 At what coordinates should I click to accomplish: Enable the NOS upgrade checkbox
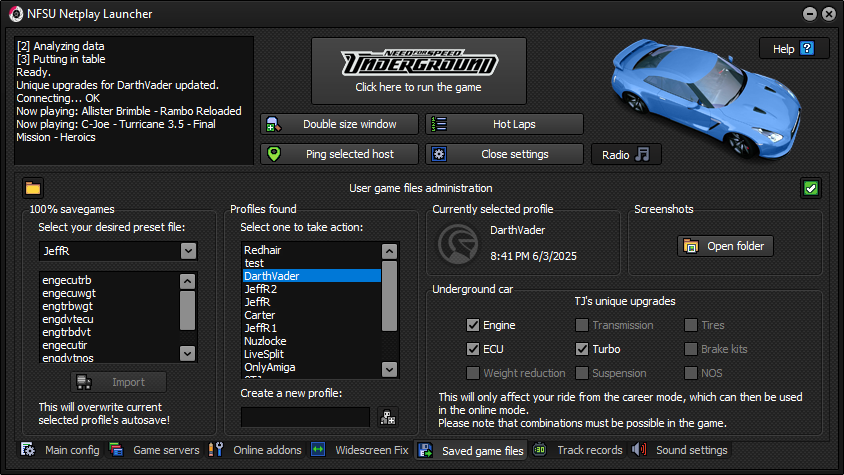pyautogui.click(x=691, y=373)
